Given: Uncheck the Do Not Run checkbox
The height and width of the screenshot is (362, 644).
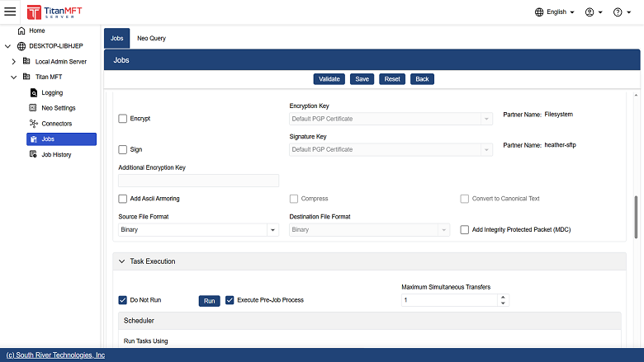Looking at the screenshot, I should point(123,300).
